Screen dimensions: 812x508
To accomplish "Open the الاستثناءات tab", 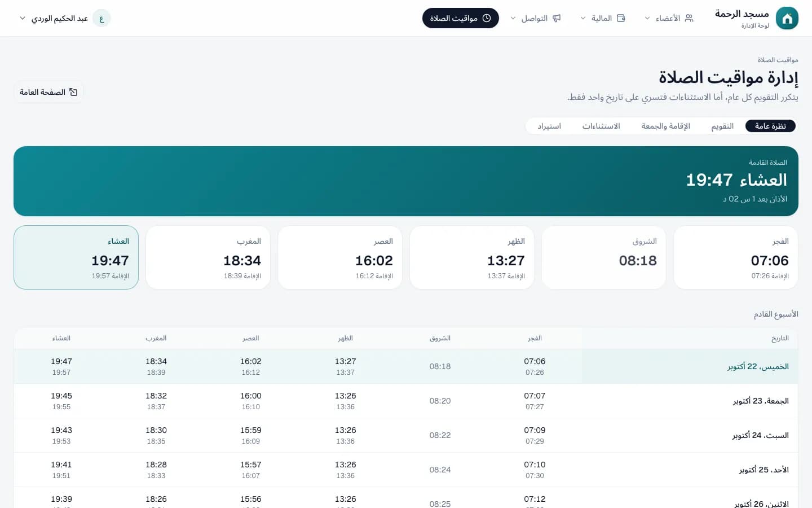I will (x=601, y=126).
